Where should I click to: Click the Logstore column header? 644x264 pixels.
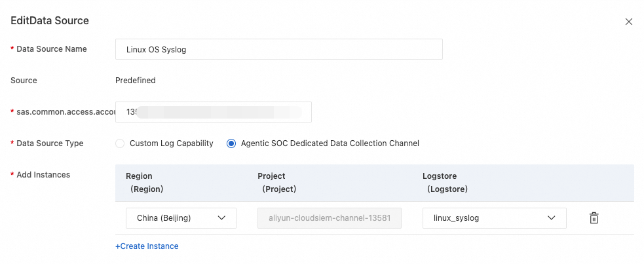(445, 183)
